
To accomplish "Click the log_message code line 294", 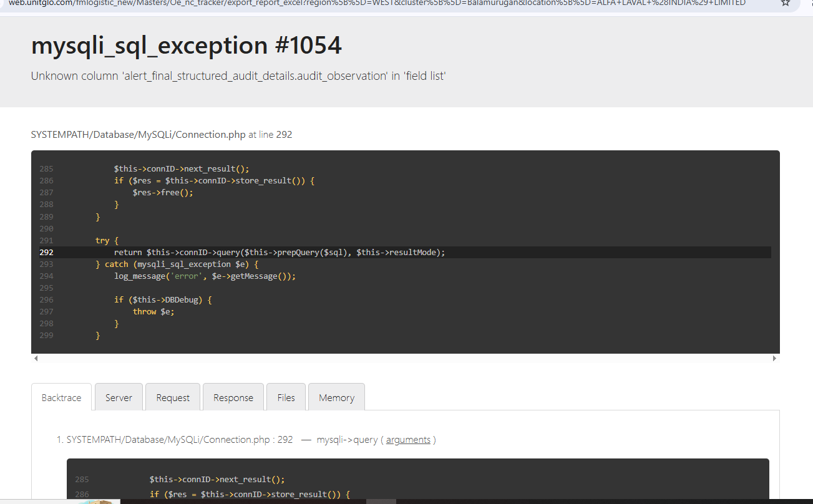I will [205, 276].
